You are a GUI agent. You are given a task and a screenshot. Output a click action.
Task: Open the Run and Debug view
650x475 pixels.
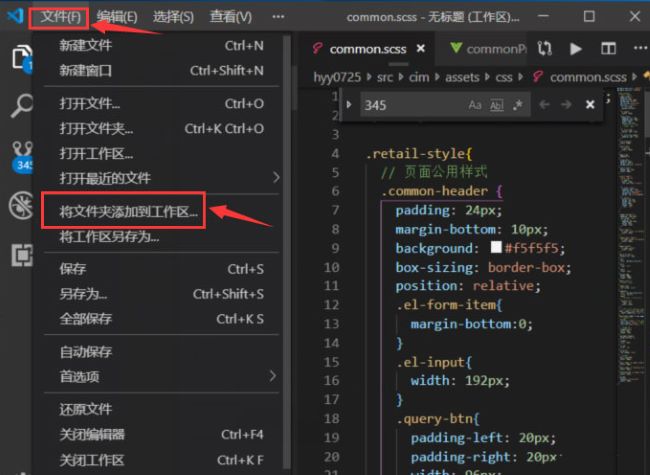click(20, 206)
